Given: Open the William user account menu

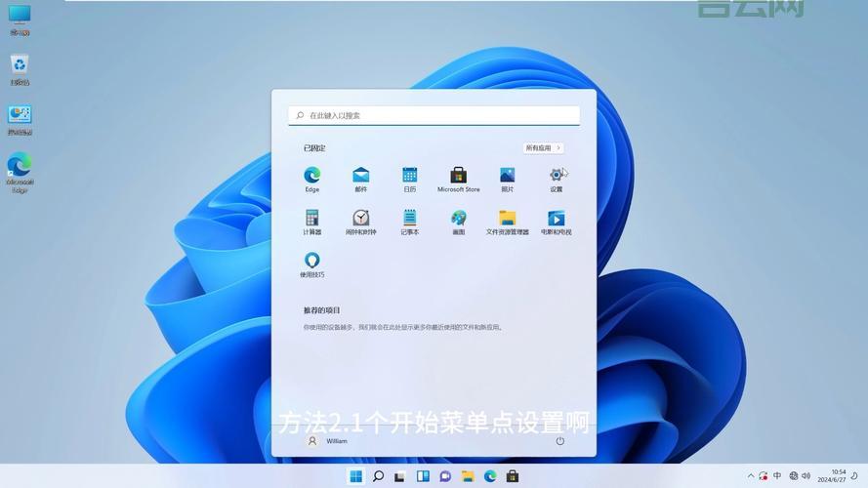Looking at the screenshot, I should point(328,441).
